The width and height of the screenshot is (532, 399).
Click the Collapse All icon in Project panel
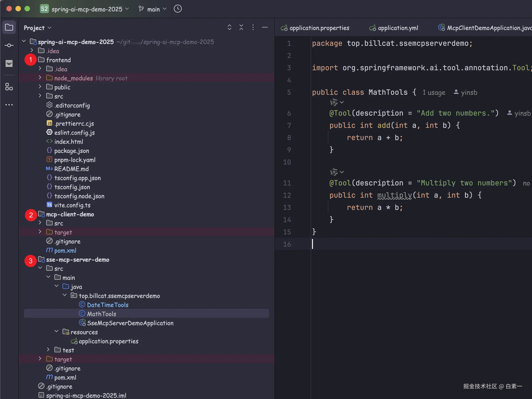(x=241, y=27)
